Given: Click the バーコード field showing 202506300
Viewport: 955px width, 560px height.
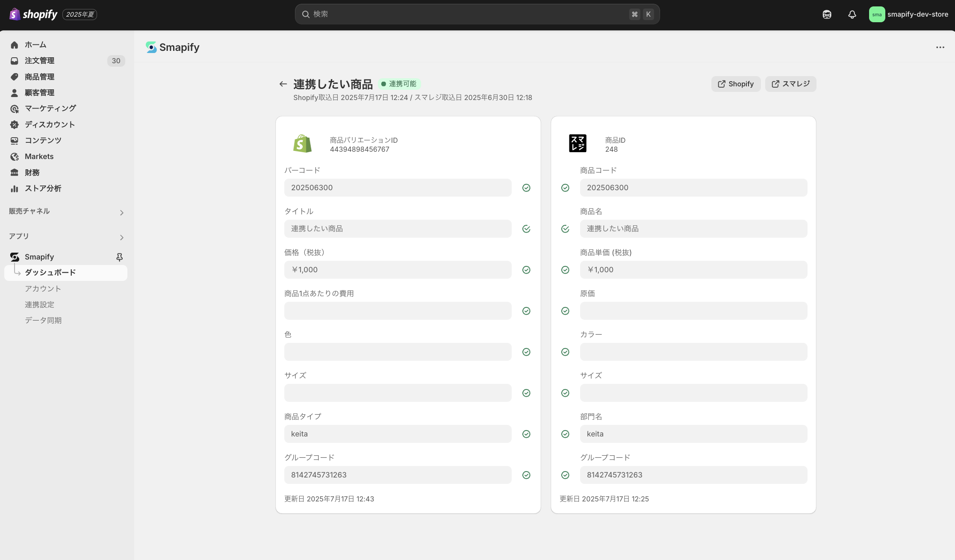Looking at the screenshot, I should (x=398, y=188).
